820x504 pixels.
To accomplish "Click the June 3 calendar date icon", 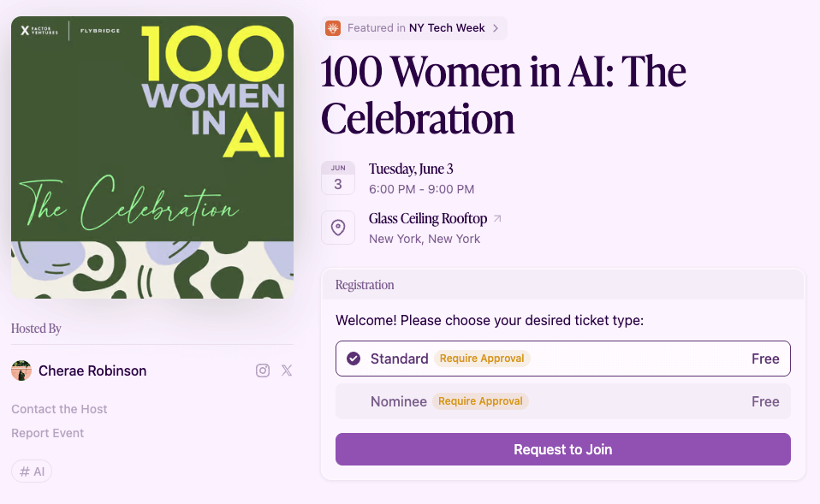I will pyautogui.click(x=338, y=178).
